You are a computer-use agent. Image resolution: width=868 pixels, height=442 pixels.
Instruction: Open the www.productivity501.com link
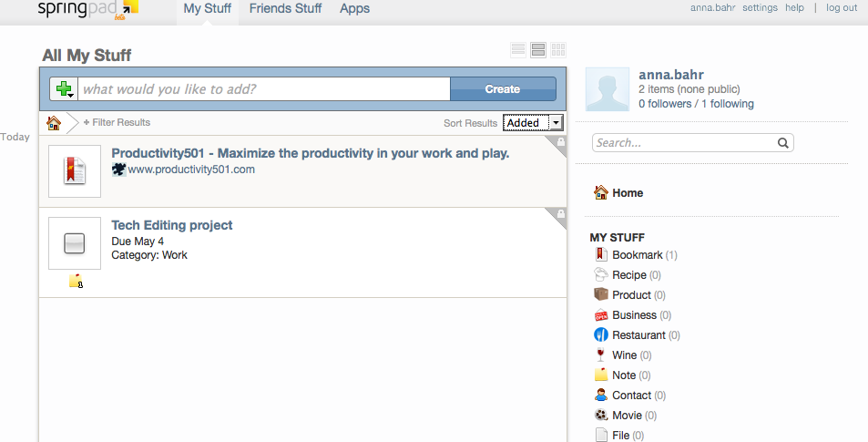(x=191, y=170)
